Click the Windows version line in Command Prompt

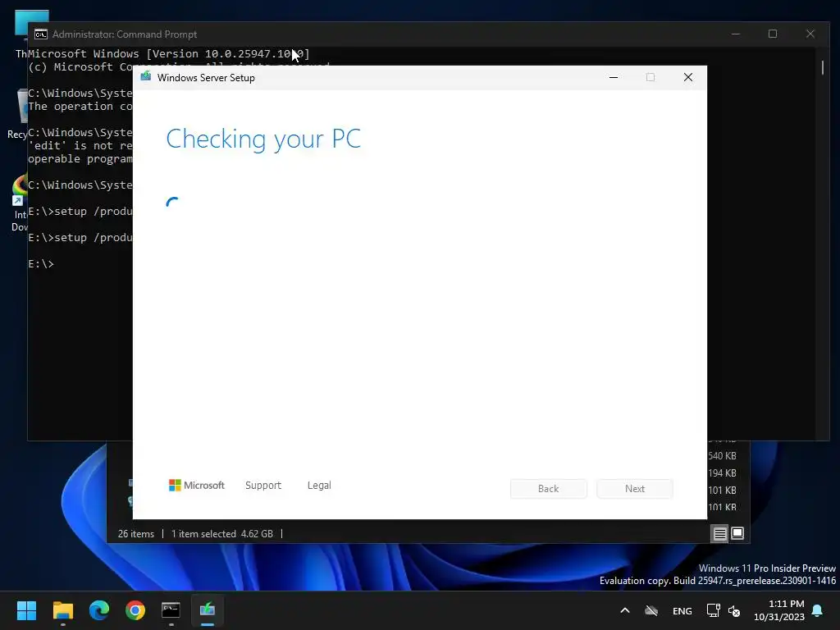(x=169, y=53)
